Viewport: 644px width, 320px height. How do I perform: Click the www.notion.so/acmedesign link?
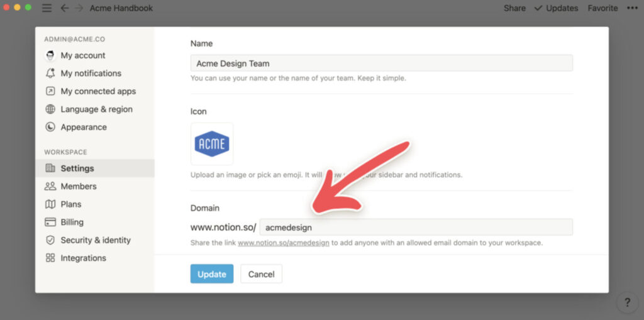284,243
